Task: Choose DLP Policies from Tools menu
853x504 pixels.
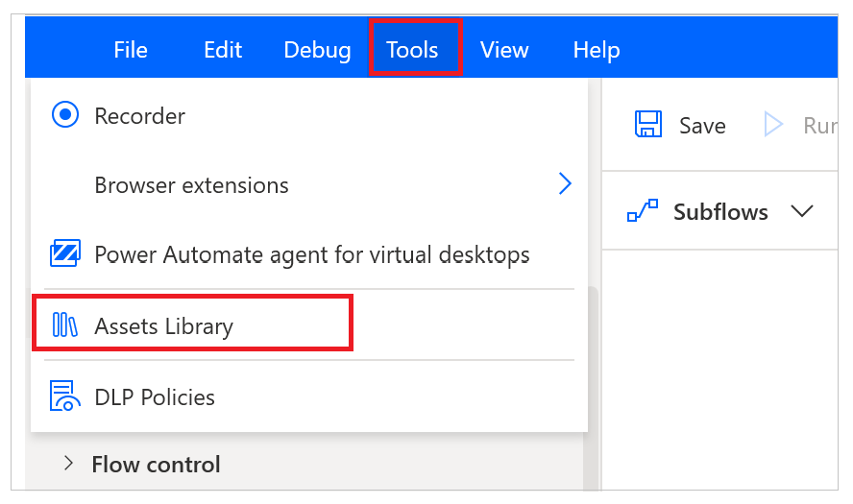Action: click(x=154, y=396)
